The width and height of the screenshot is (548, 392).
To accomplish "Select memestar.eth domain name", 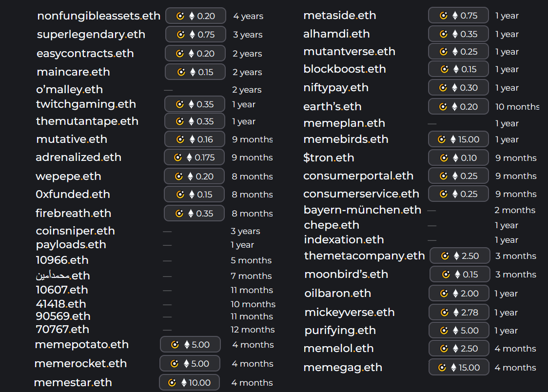I will tap(73, 383).
